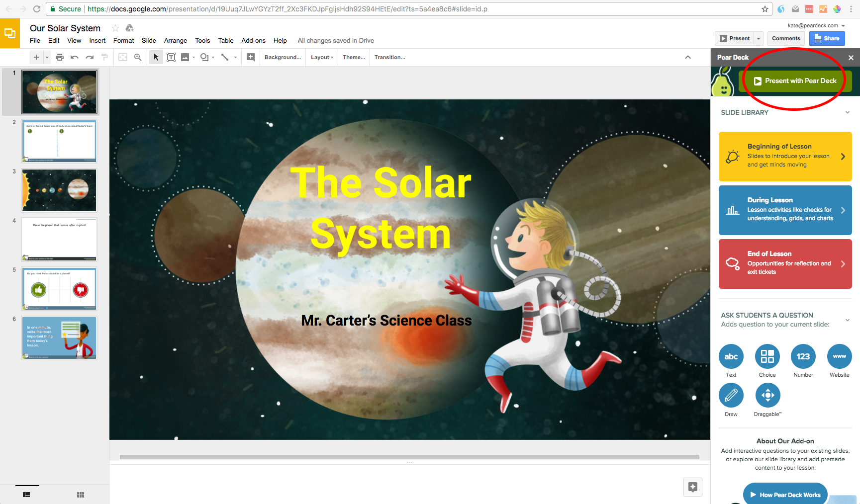The width and height of the screenshot is (860, 504).
Task: Open the Arrange menu
Action: pos(176,41)
